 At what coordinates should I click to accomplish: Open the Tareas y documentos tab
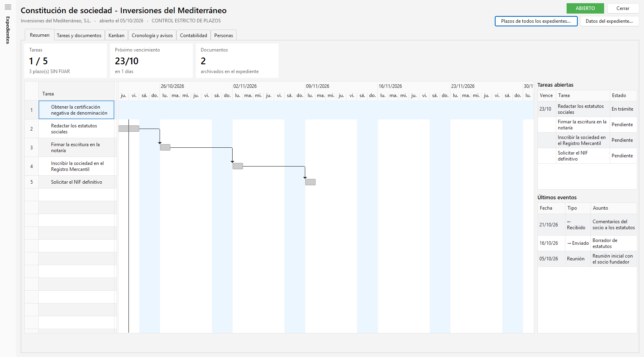point(79,36)
